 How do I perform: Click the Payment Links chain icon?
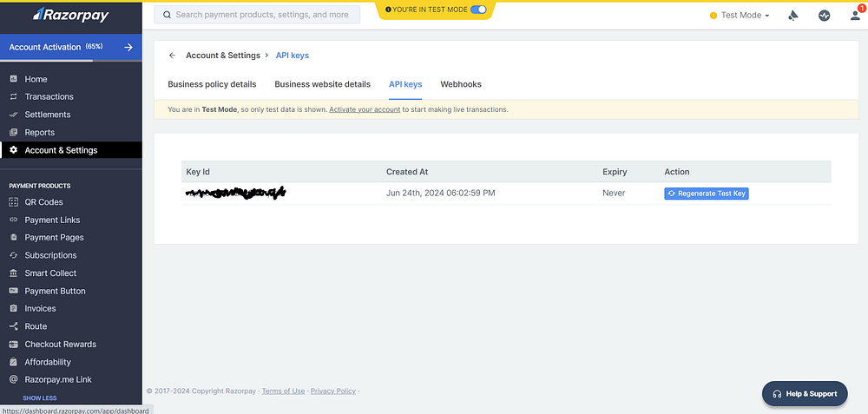pos(14,220)
